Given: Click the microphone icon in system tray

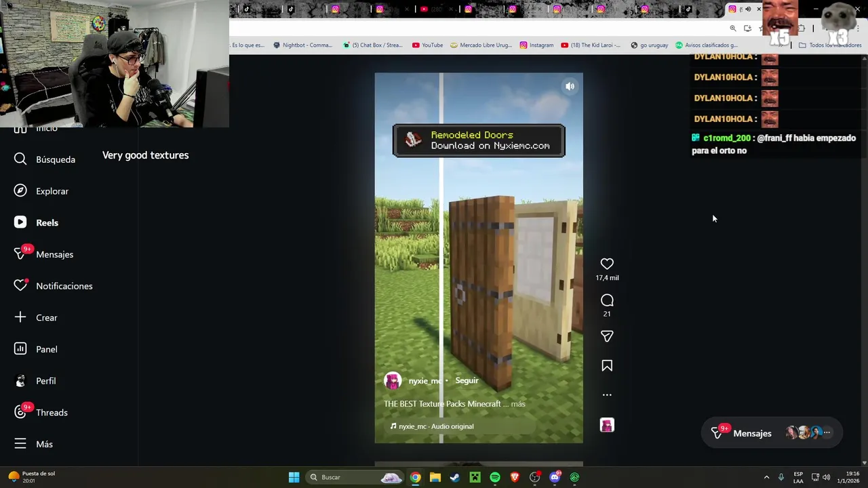Looking at the screenshot, I should click(x=781, y=477).
